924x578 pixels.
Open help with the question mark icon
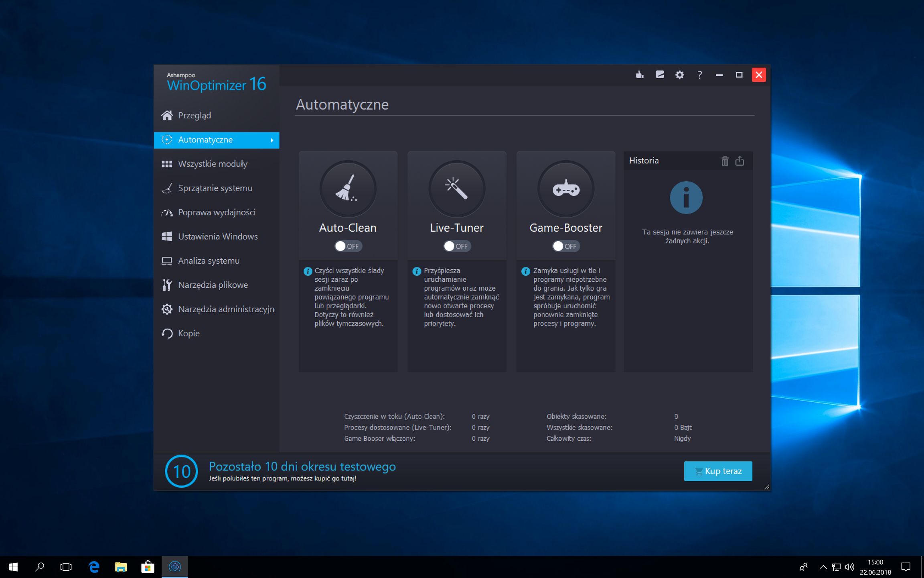(699, 75)
